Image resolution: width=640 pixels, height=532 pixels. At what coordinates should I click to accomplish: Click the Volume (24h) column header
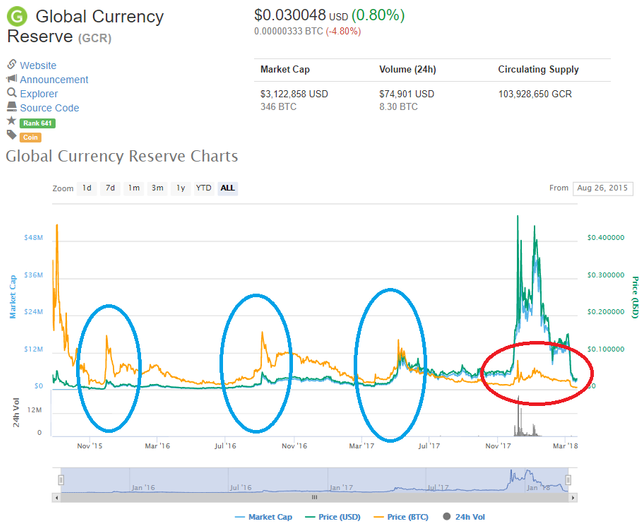[407, 69]
